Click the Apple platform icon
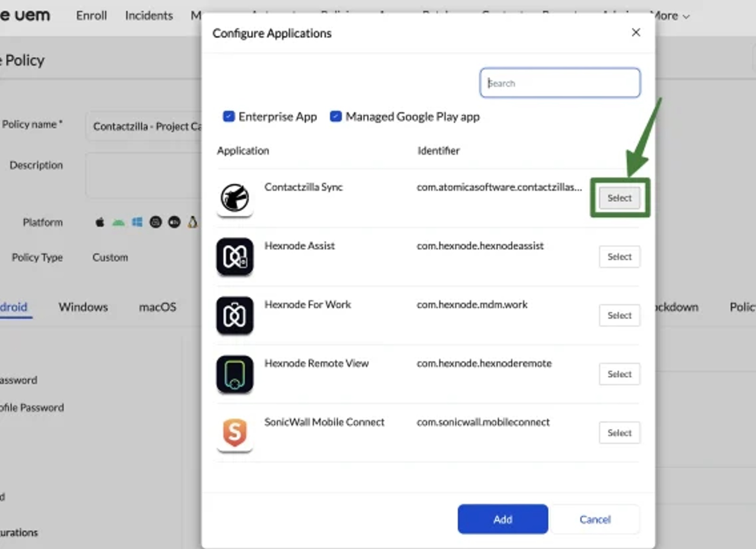 [x=100, y=222]
